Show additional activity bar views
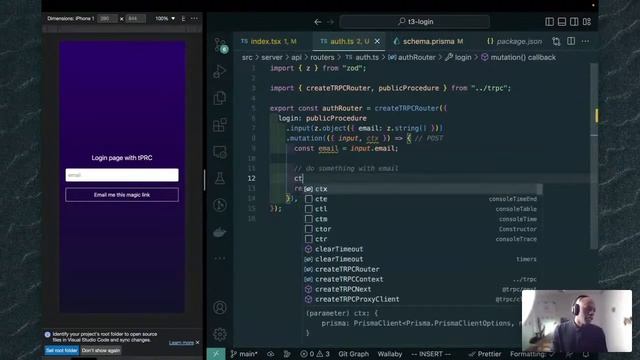This screenshot has height=360, width=640. [220, 258]
